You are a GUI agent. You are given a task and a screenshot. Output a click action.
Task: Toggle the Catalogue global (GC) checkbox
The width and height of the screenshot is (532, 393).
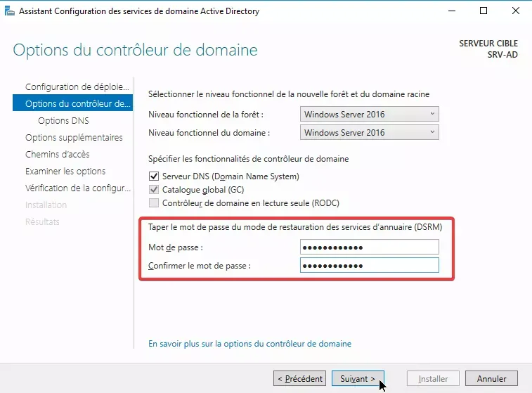(154, 190)
